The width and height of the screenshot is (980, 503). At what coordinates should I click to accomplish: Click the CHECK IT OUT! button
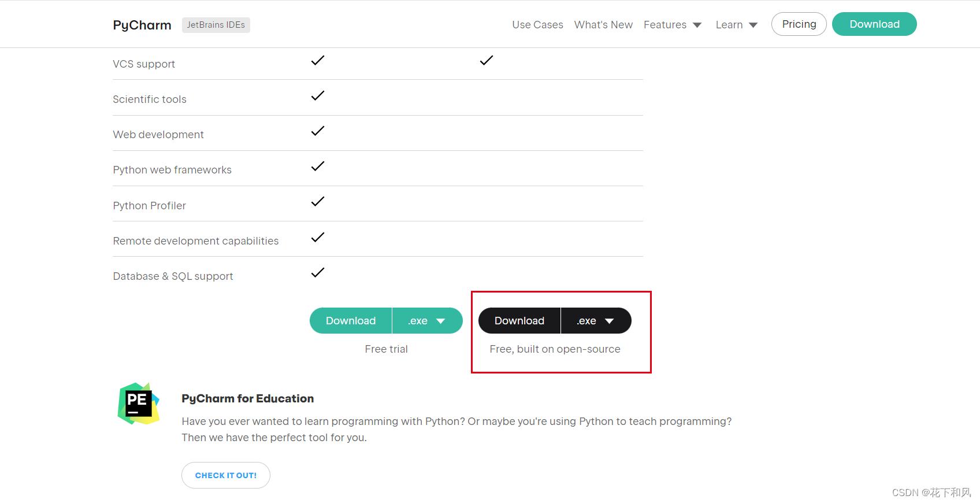(226, 475)
